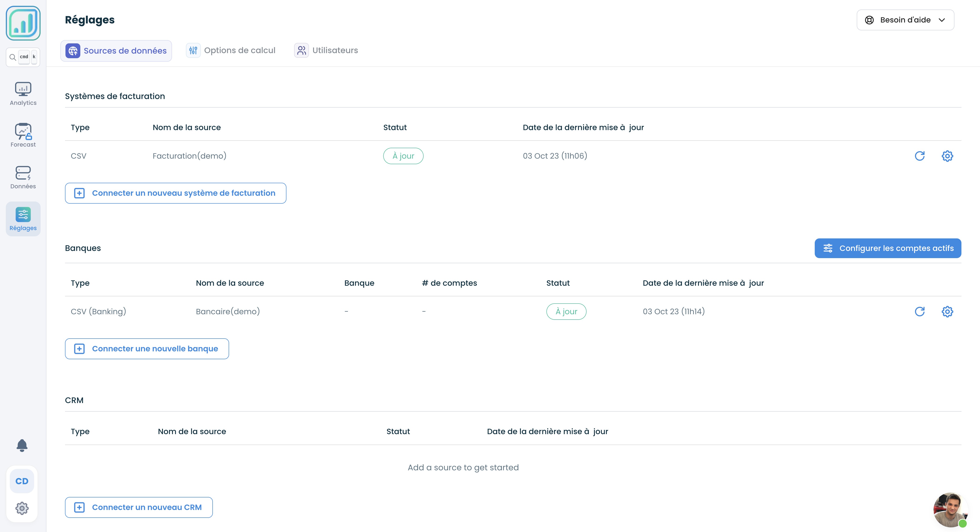Click Configurer les comptes actifs

point(888,248)
